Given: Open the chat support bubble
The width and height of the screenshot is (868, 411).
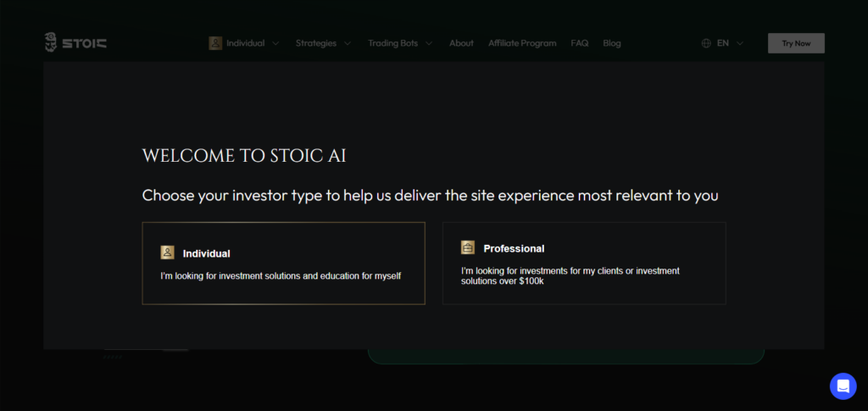Looking at the screenshot, I should [843, 386].
